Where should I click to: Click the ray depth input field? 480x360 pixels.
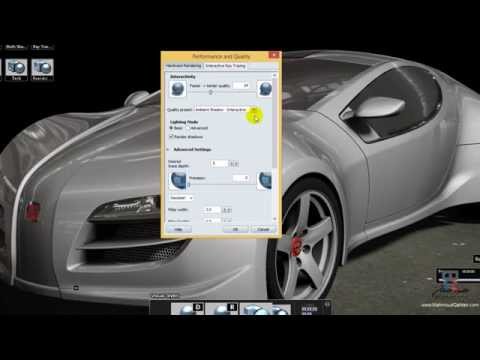pos(219,163)
